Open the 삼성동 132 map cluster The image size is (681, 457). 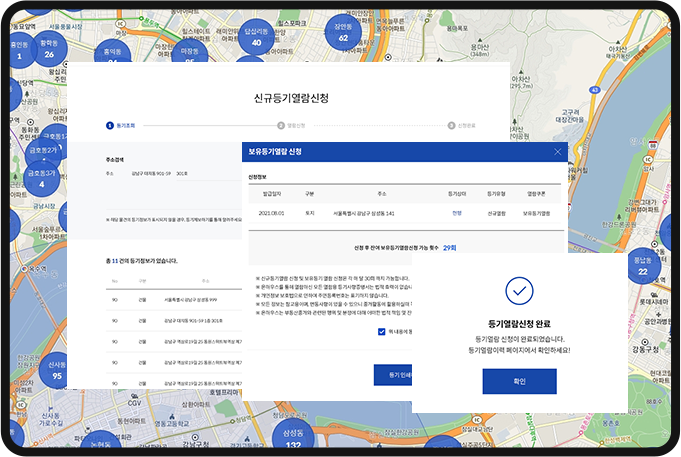click(x=292, y=438)
